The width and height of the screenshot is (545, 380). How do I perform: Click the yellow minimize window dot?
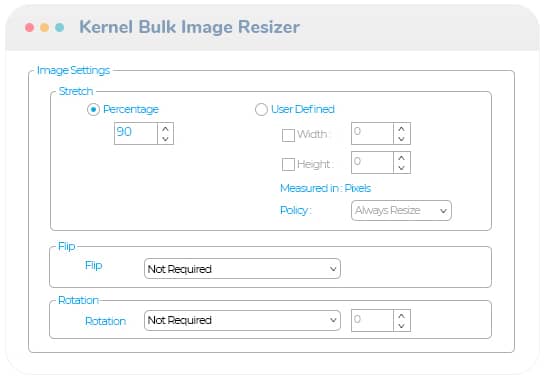point(44,27)
